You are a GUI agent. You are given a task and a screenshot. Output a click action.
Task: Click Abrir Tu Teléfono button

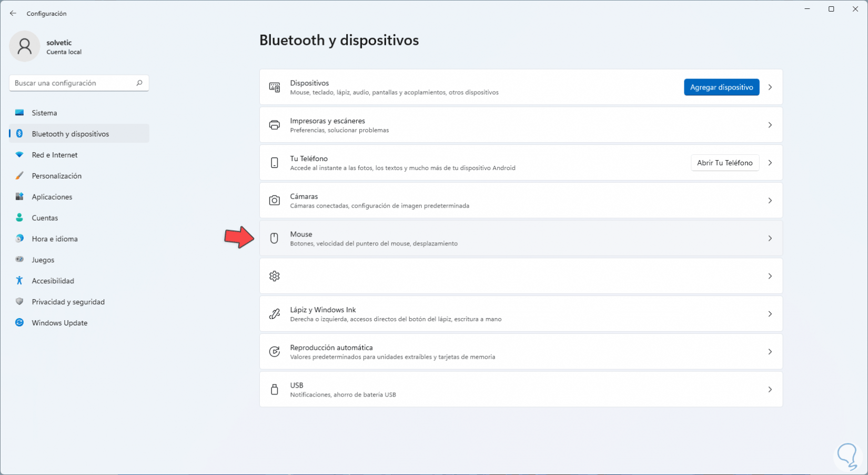(x=724, y=163)
